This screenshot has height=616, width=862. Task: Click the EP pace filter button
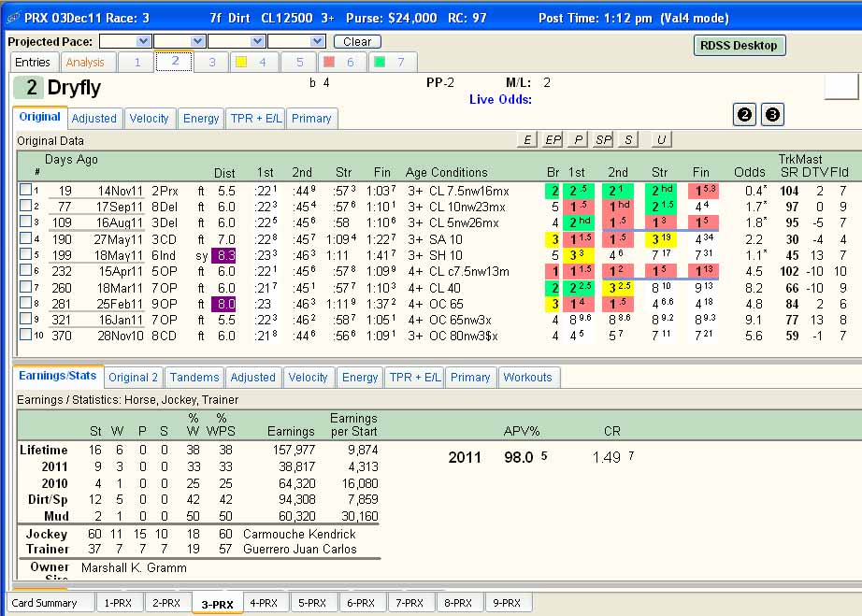click(553, 139)
